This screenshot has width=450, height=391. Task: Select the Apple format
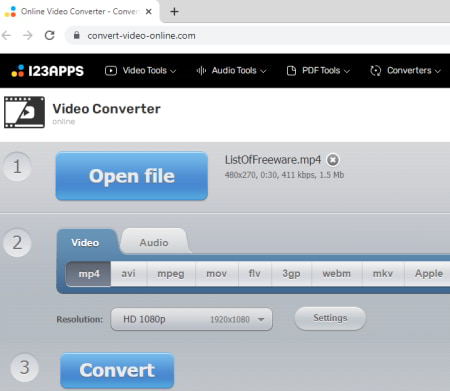pos(428,274)
